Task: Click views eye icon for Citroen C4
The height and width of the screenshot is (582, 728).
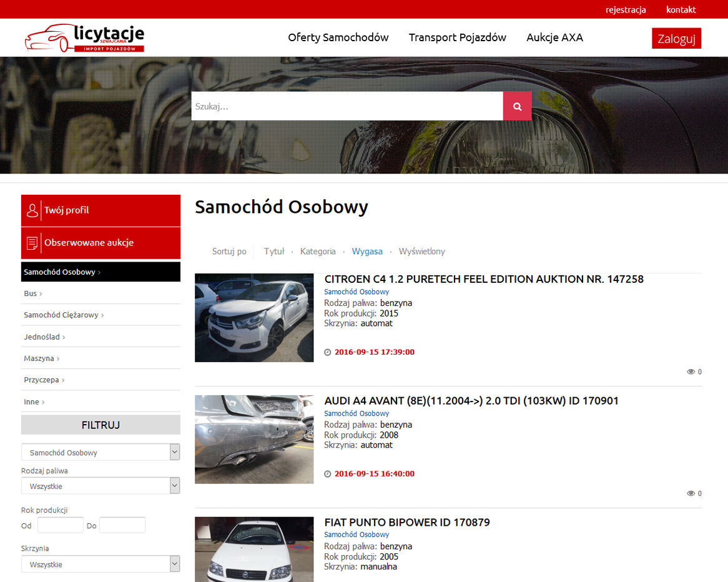Action: coord(691,372)
